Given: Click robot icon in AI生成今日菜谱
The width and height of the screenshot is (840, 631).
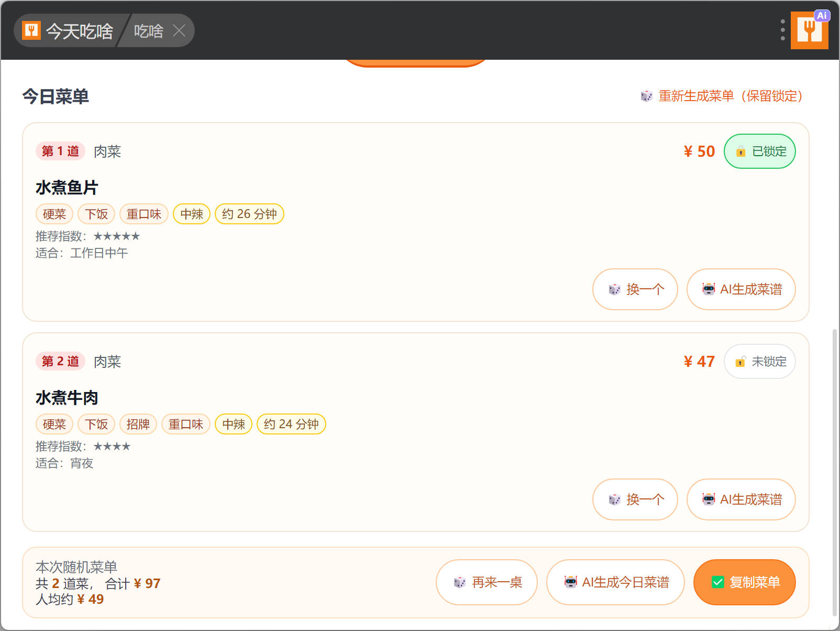Looking at the screenshot, I should (x=570, y=582).
